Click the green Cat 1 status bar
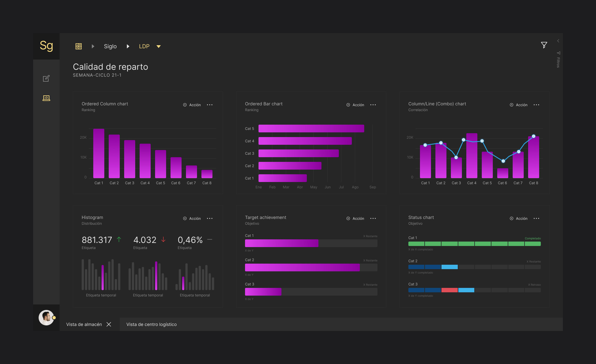The image size is (596, 364). [475, 244]
